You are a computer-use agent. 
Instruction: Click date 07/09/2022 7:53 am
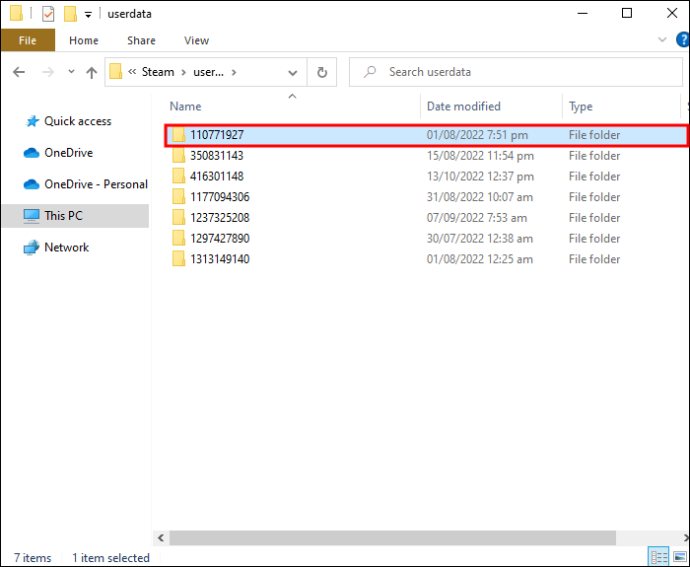[x=477, y=217]
